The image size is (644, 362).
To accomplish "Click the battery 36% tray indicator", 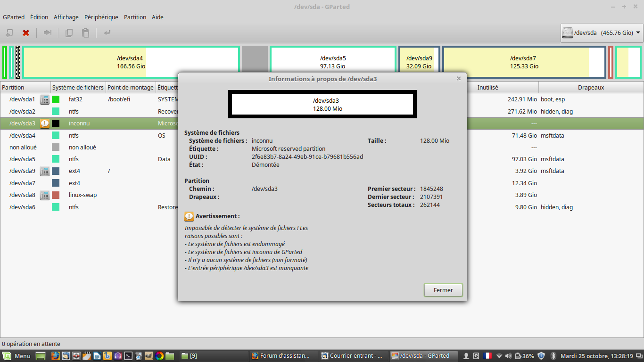I will point(525,356).
